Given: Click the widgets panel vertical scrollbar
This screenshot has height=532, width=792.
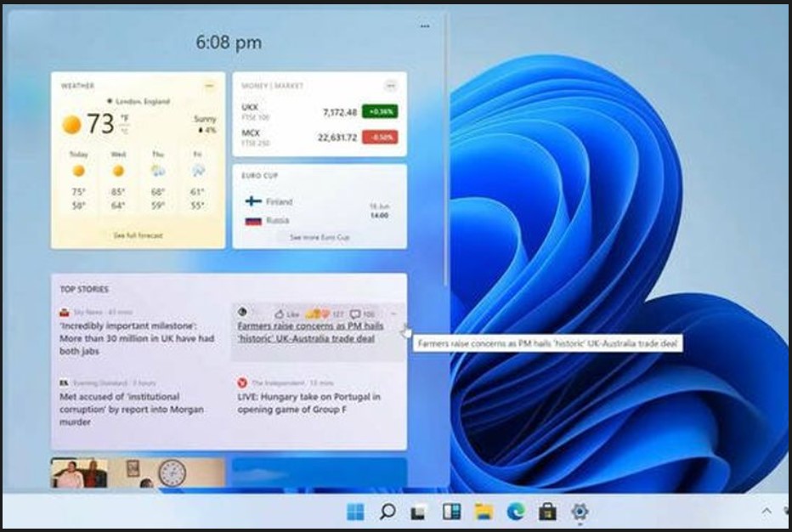Looking at the screenshot, I should point(446,149).
